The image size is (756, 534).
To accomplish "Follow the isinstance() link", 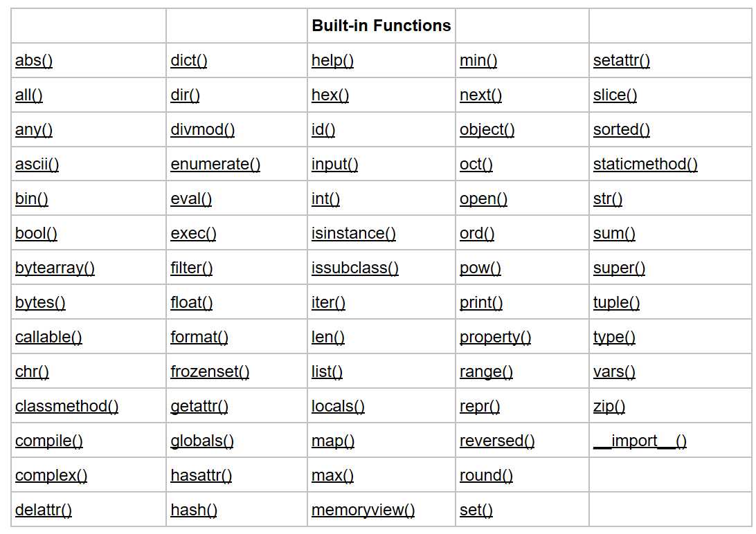I will (x=353, y=234).
